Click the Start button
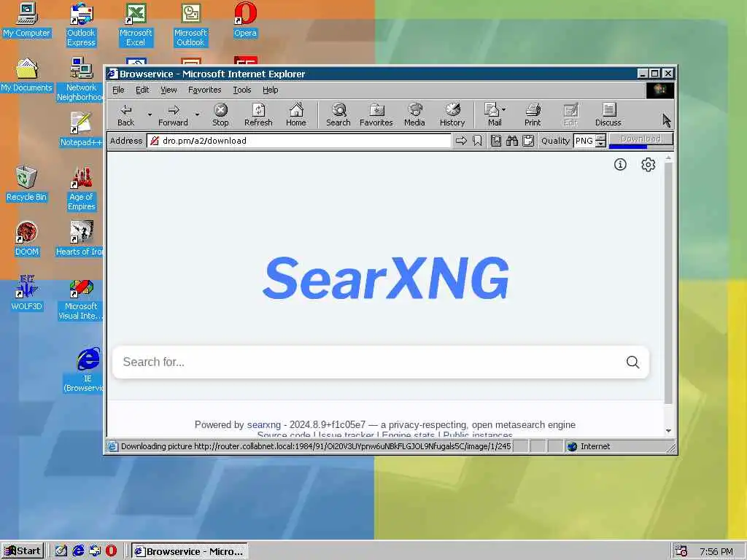This screenshot has height=560, width=747. point(23,551)
